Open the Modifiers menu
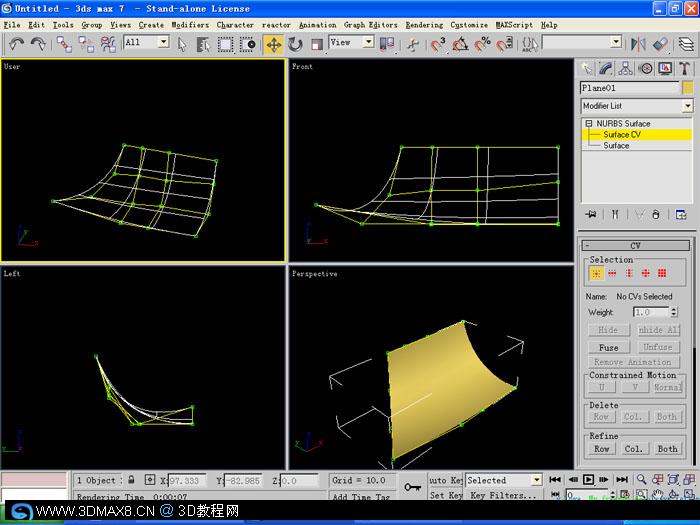This screenshot has width=700, height=525. [x=190, y=25]
